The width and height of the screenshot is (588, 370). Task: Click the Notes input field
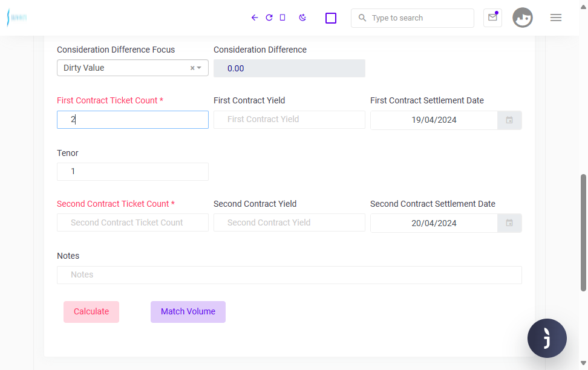point(289,275)
